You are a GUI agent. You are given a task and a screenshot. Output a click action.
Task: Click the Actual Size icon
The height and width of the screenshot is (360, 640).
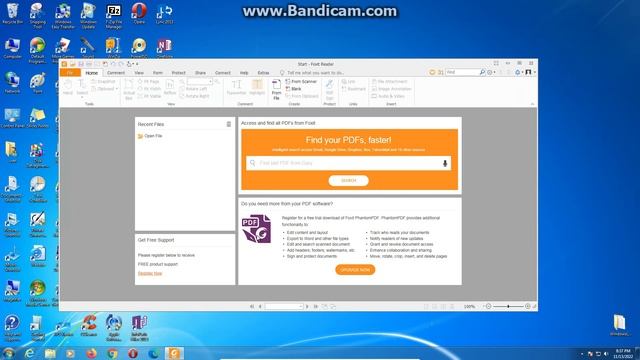(129, 89)
